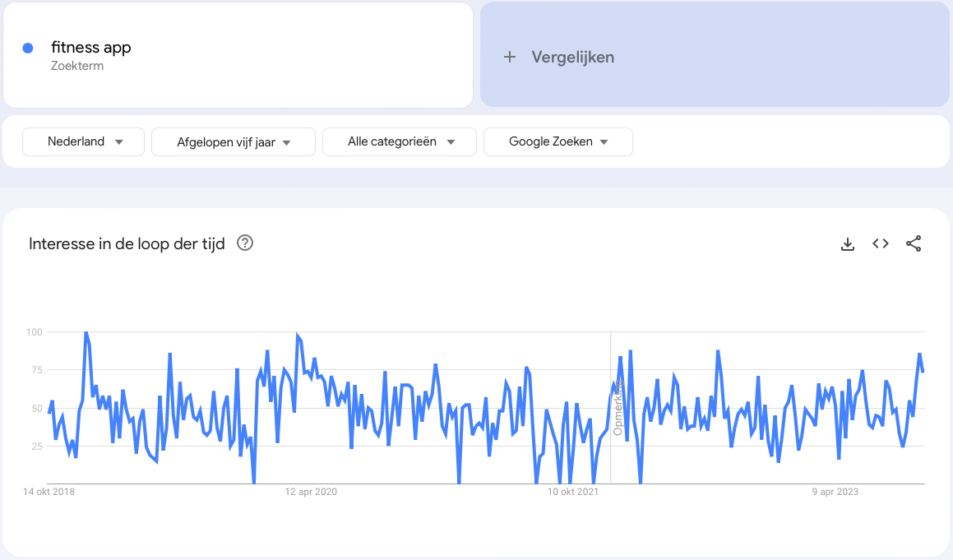Open the Nederland region dropdown
This screenshot has width=953, height=560.
(84, 141)
